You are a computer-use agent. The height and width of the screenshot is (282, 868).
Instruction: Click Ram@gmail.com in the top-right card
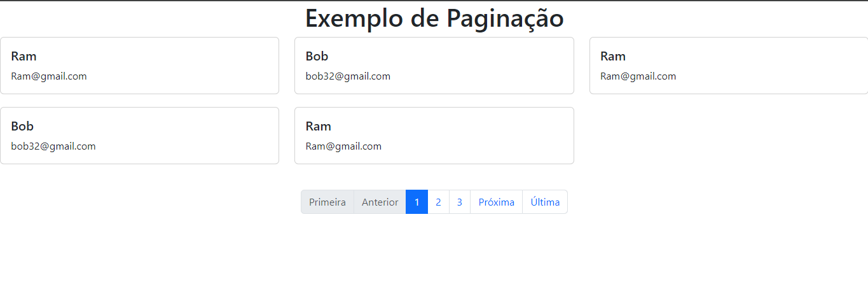[x=638, y=76]
